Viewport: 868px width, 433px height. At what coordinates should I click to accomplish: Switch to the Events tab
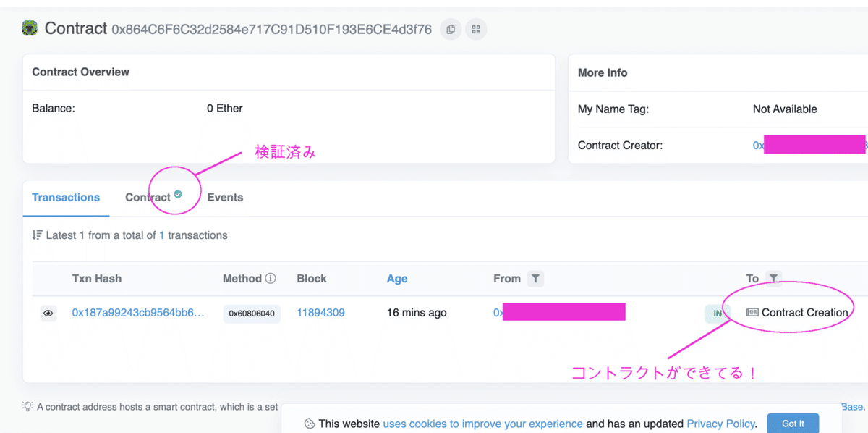pyautogui.click(x=225, y=198)
